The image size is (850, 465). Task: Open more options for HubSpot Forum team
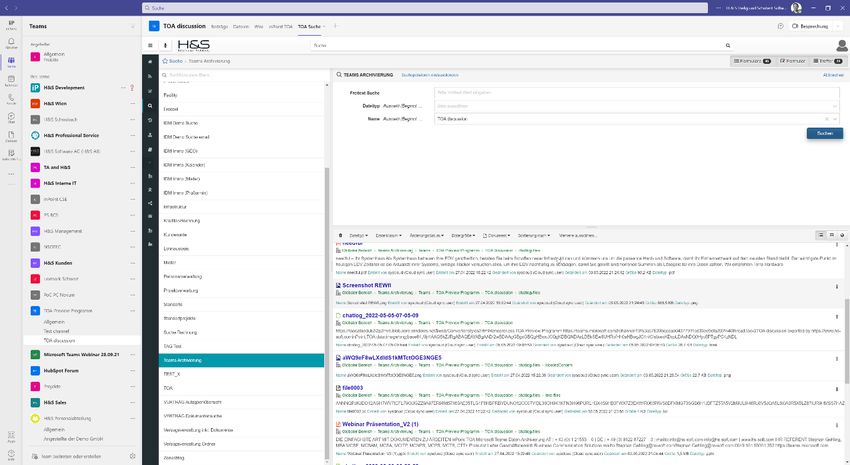coord(133,371)
